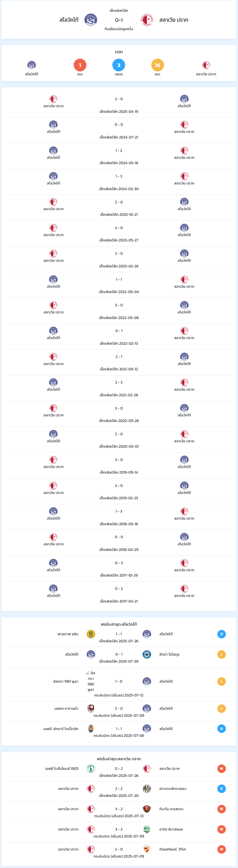
Task: Click the blue H2H draws circle showing 3
Action: click(119, 65)
